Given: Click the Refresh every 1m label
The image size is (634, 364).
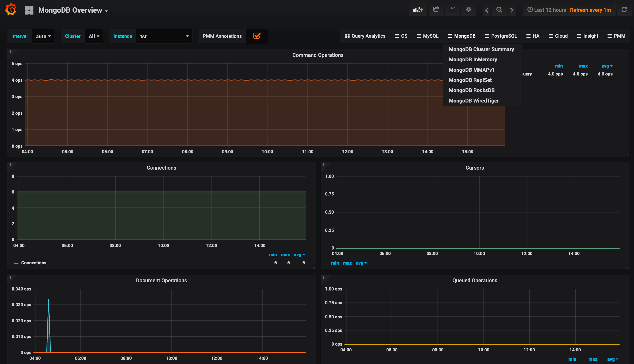Looking at the screenshot, I should (590, 10).
